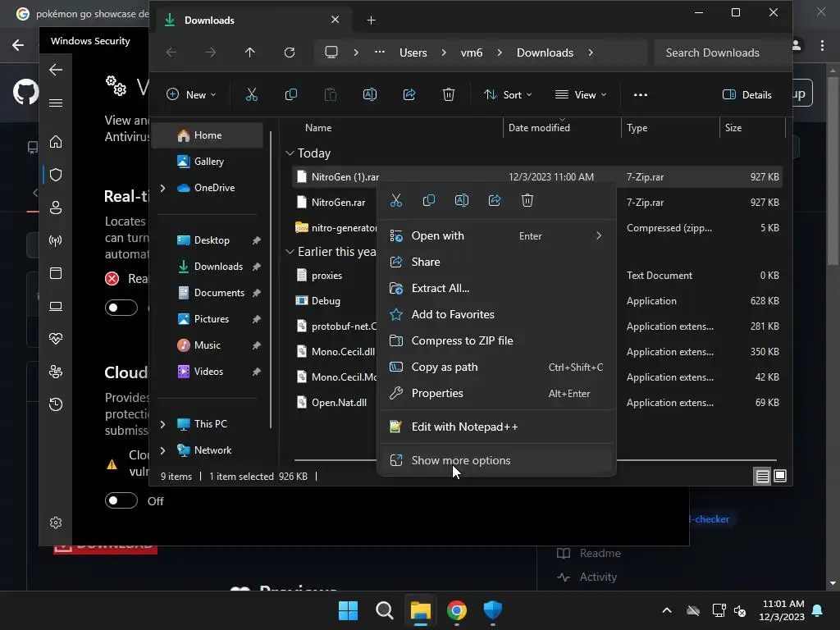The image size is (840, 630).
Task: Collapse the Today group
Action: coord(290,153)
